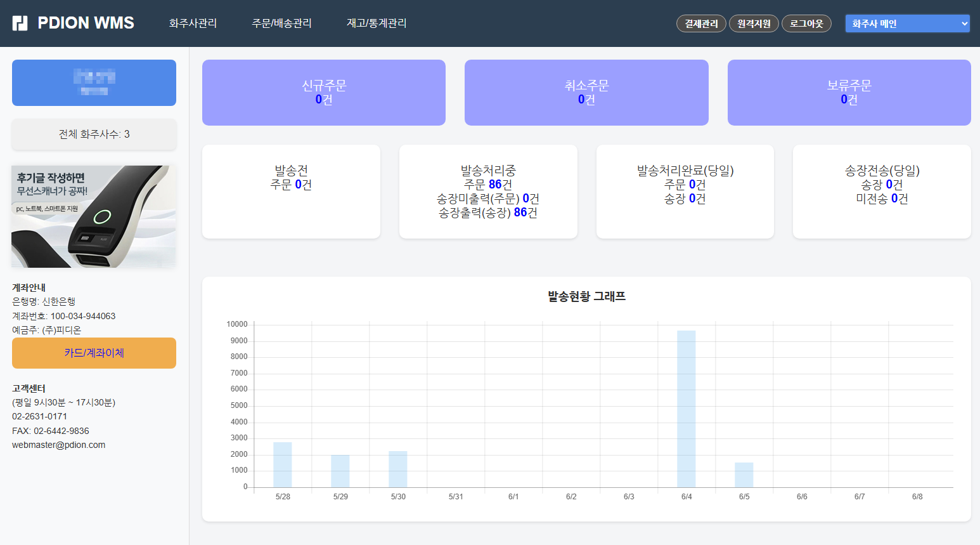Click the tall 6/4 bar in the chart
Screen dimensions: 980x545
point(686,406)
